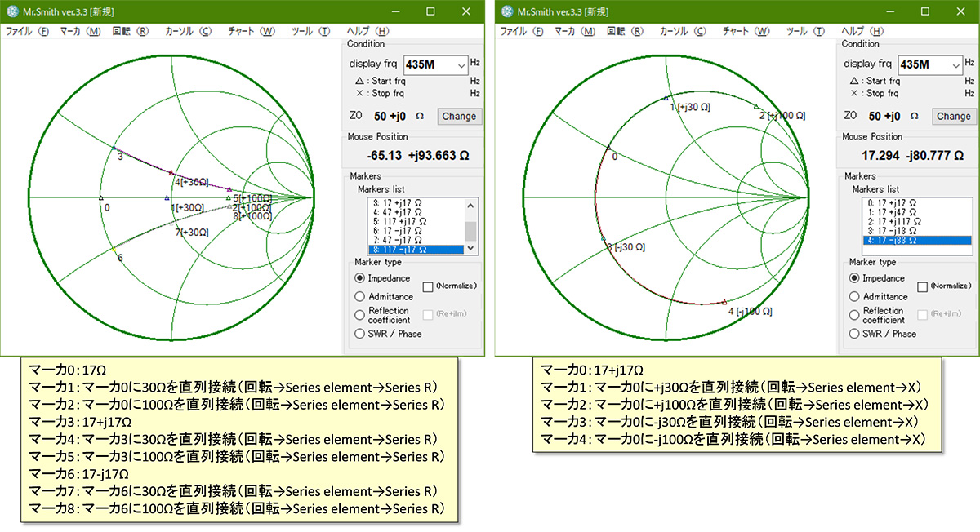This screenshot has width=980, height=532.
Task: Select highlighted marker '8: 117 -j17 Ω' in left list
Action: click(x=416, y=249)
